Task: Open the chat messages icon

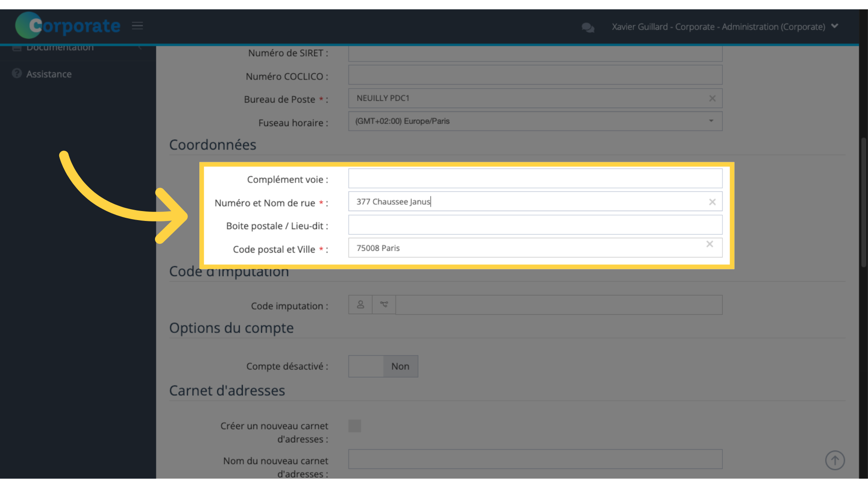Action: coord(588,28)
